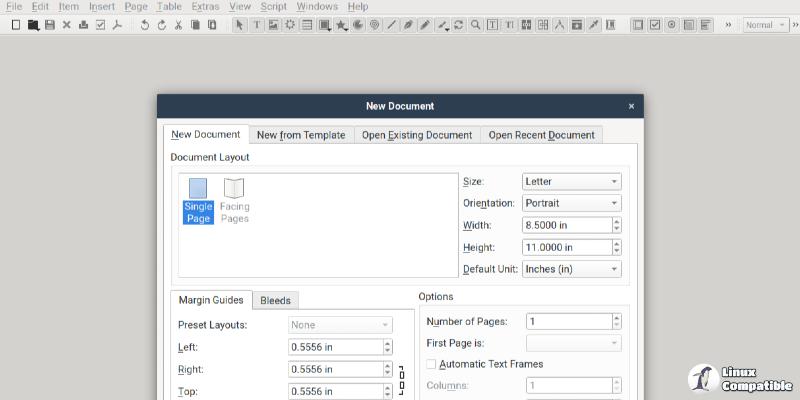Open the Orientation dropdown showing Portrait

pyautogui.click(x=571, y=203)
